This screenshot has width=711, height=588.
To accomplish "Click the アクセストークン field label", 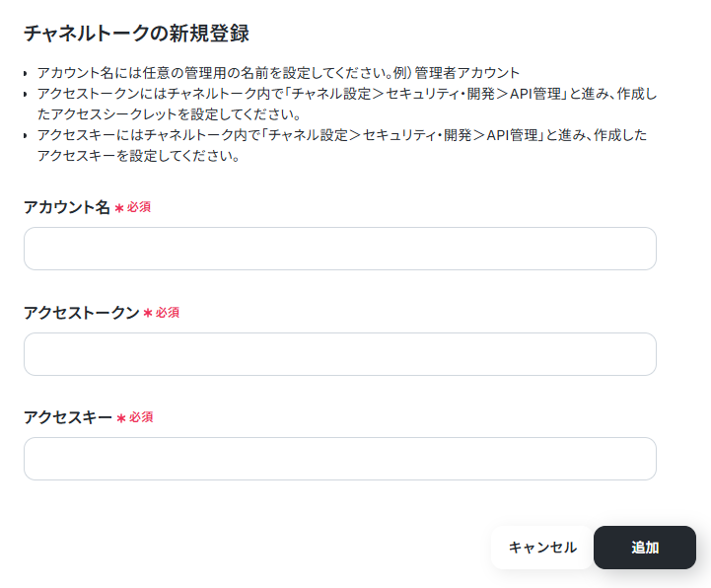I will click(x=81, y=313).
